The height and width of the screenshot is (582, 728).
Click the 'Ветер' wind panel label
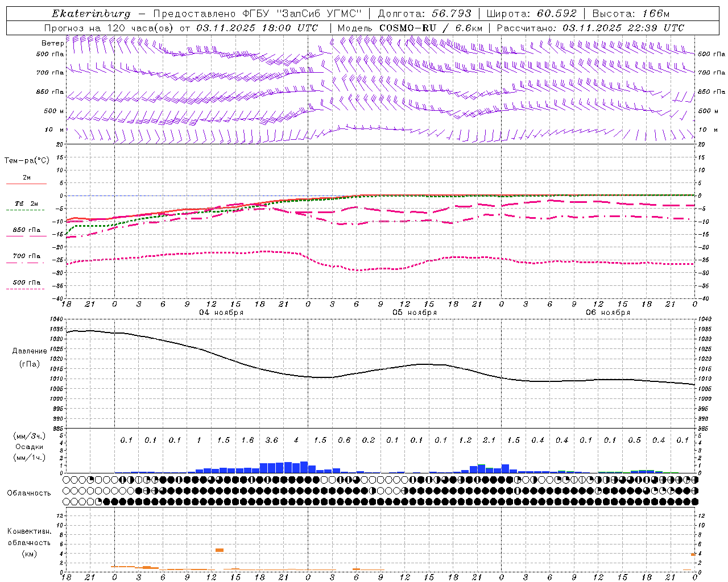[x=53, y=43]
